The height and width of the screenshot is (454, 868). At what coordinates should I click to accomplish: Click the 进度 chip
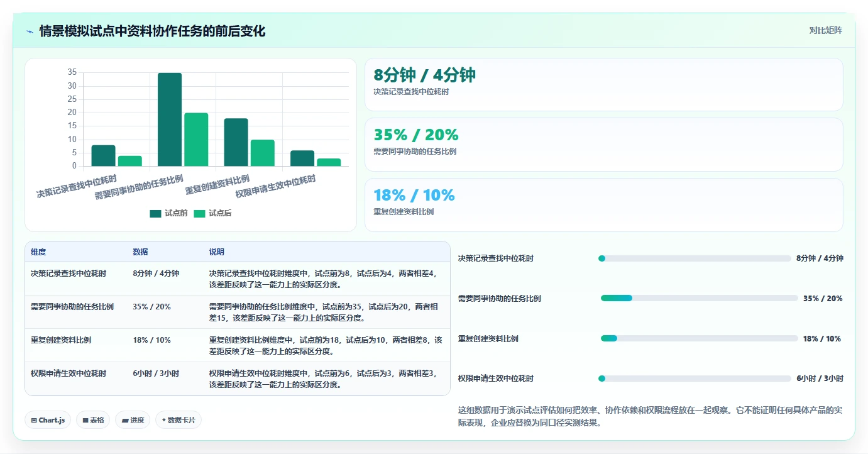[133, 420]
